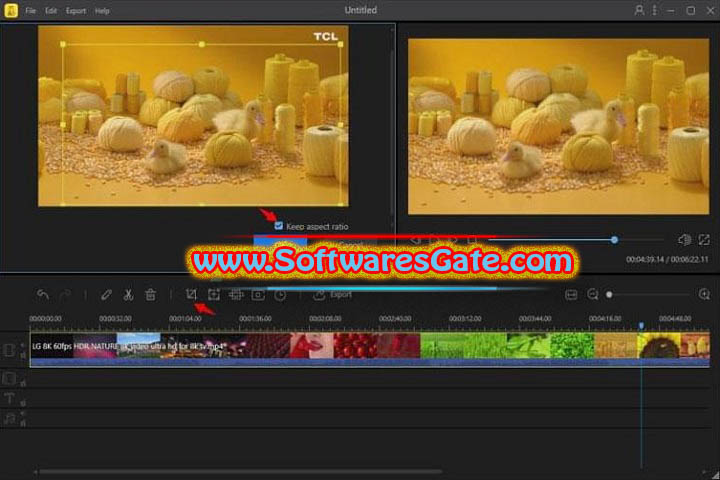Viewport: 720px width, 480px height.
Task: Click the left-middle crop handle
Action: click(63, 124)
